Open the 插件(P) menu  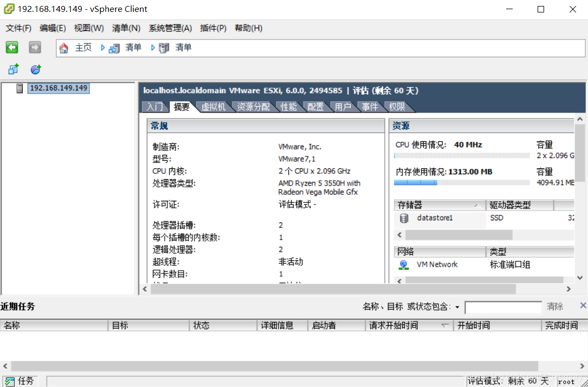coord(214,28)
